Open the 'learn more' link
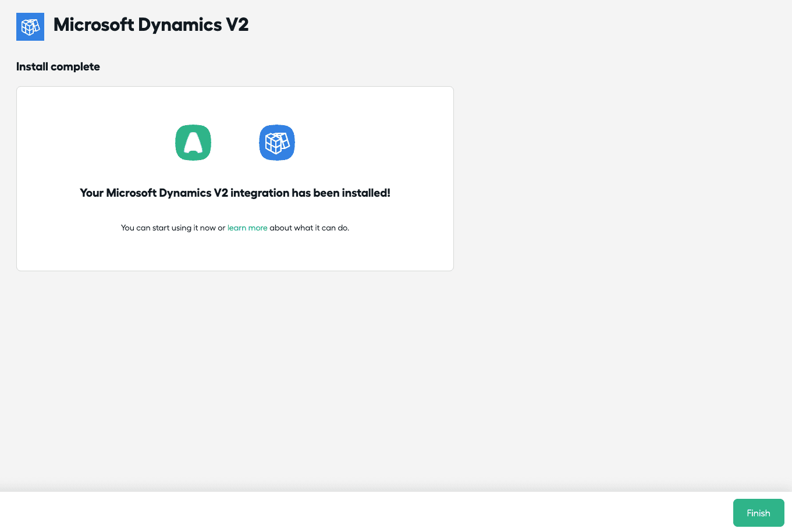Screen dimensions: 792x532 (247, 228)
